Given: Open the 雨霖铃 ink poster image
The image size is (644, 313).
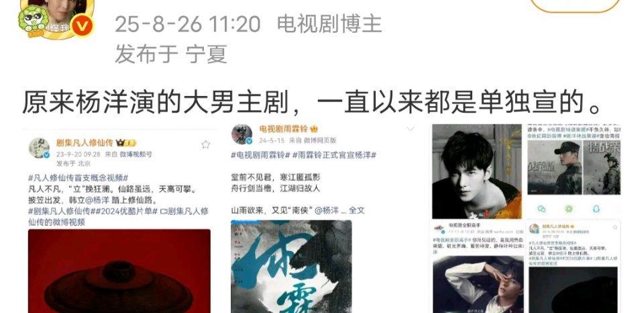Looking at the screenshot, I should coord(291,267).
